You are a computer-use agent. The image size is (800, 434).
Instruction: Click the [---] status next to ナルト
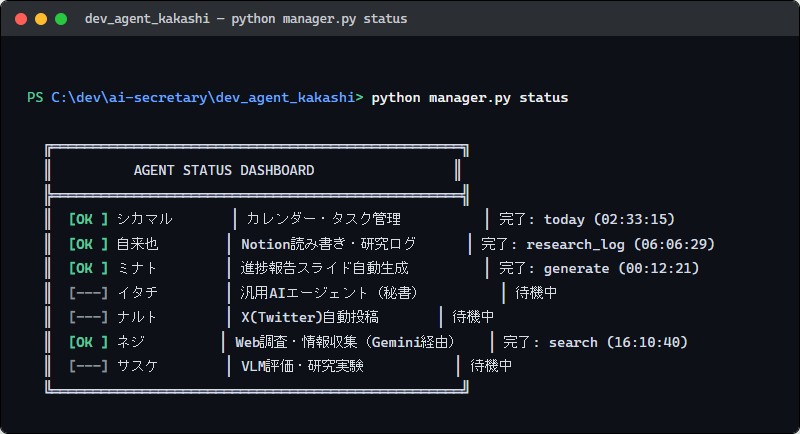click(88, 317)
